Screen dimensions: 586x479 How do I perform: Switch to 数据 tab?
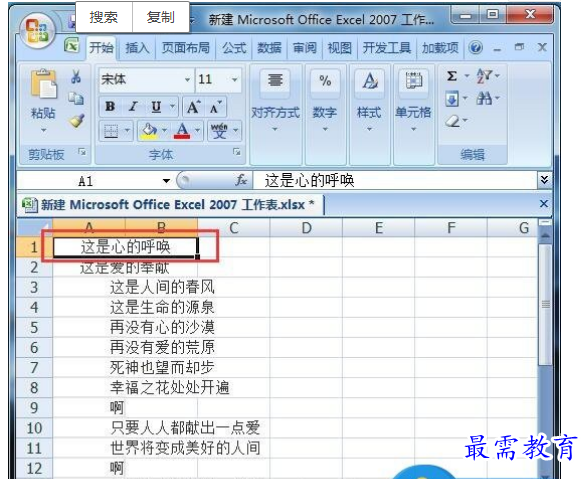click(x=269, y=48)
